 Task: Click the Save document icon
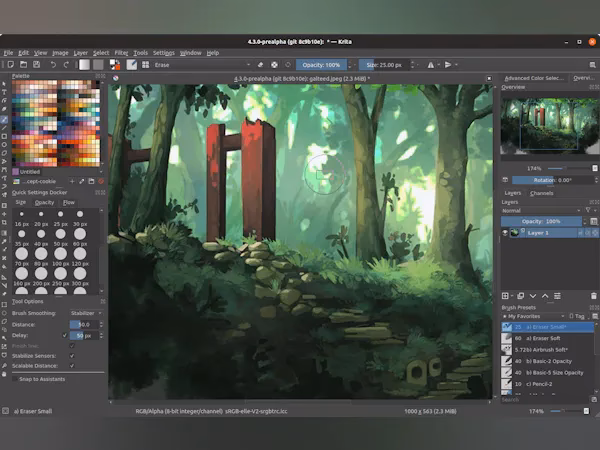tap(35, 65)
